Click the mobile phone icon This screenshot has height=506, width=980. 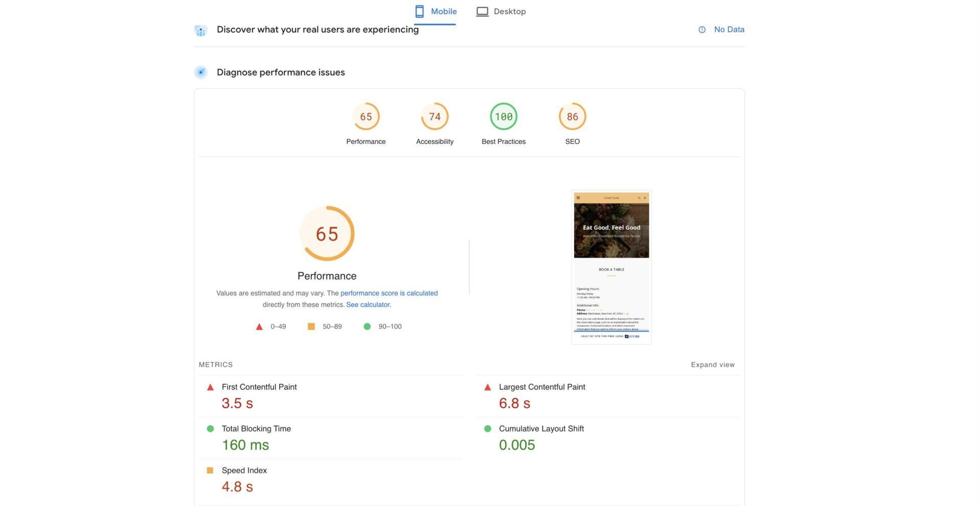point(420,12)
